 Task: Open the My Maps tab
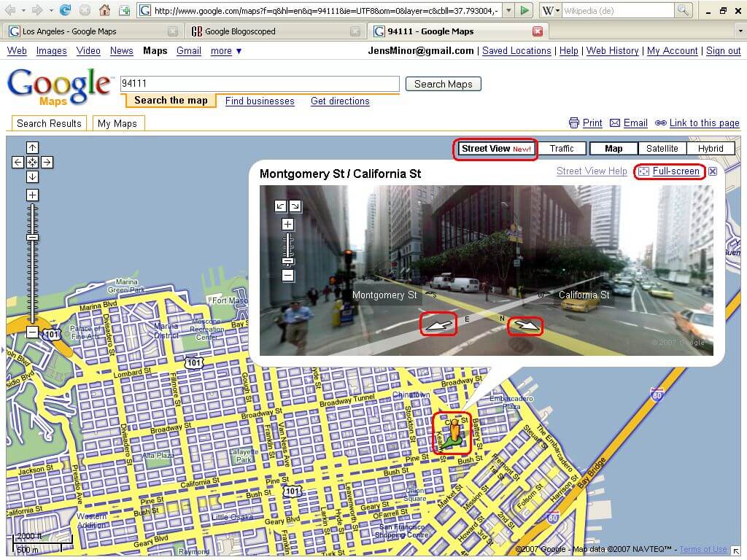coord(117,123)
